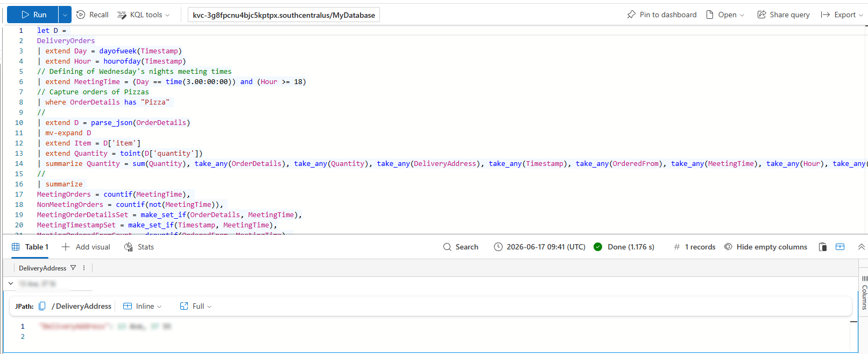Click the /DeliveryAddress JPath text

[82, 306]
